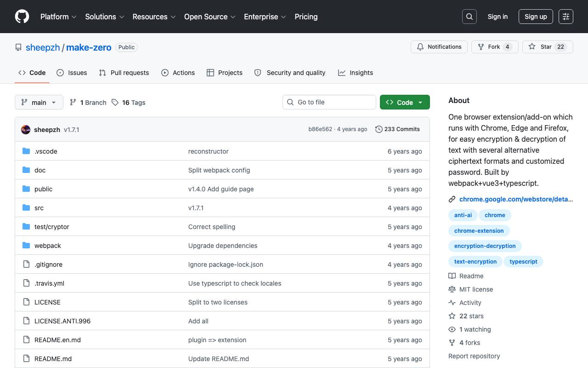Click the MIT license scale icon

(452, 289)
